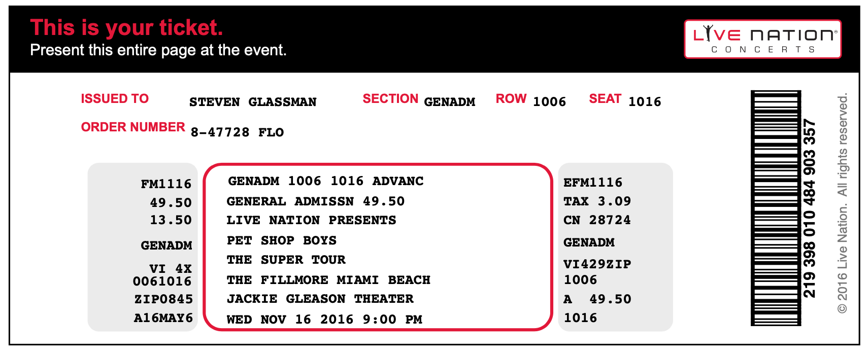This screenshot has height=353, width=868.
Task: Click the copyright Live Nation notice
Action: 842,203
